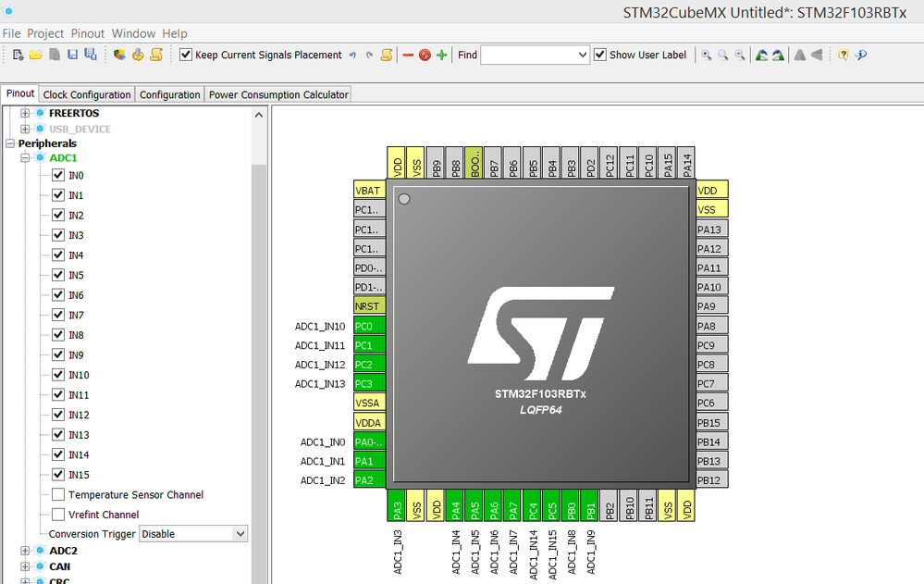The height and width of the screenshot is (584, 924).
Task: Zoom in on the chip view
Action: click(x=706, y=55)
